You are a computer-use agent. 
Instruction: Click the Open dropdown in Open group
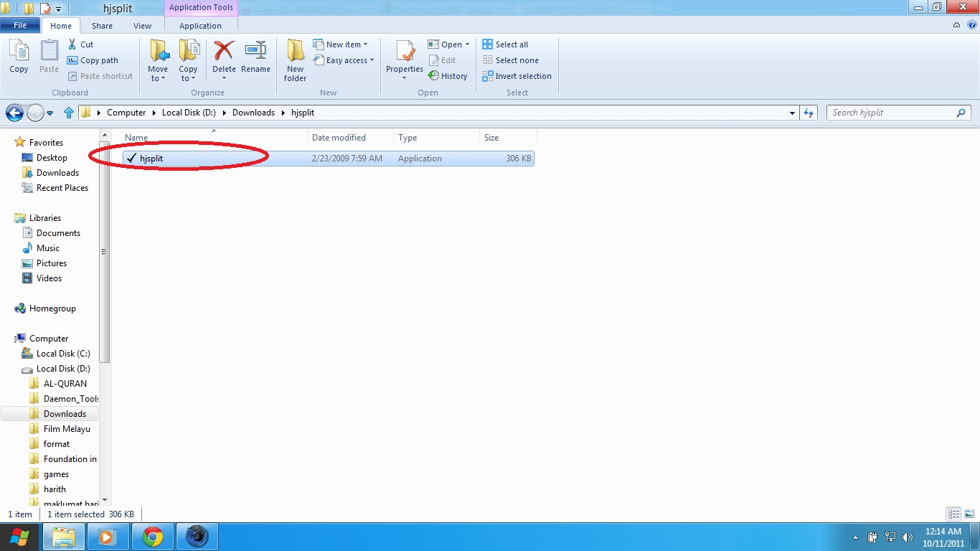[x=448, y=44]
